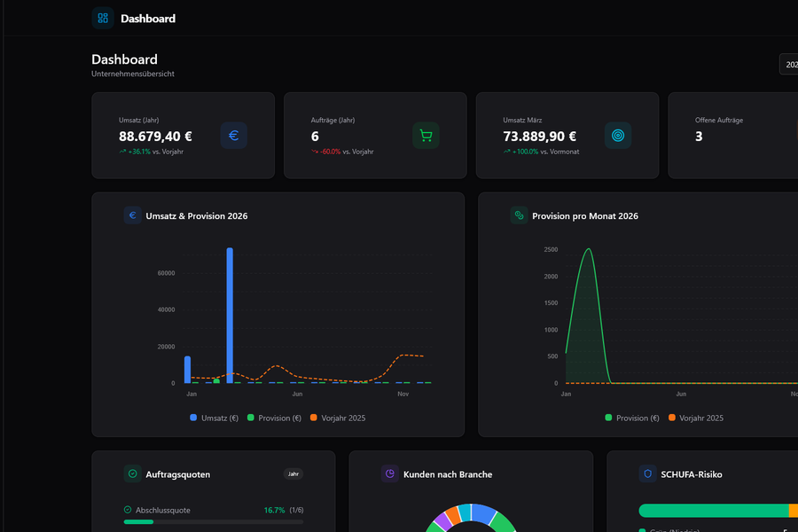Click the Dashboard grid icon in header

coord(103,19)
